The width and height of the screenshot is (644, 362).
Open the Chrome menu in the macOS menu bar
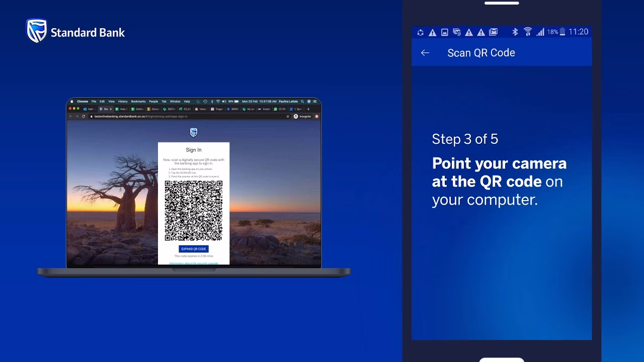click(83, 102)
